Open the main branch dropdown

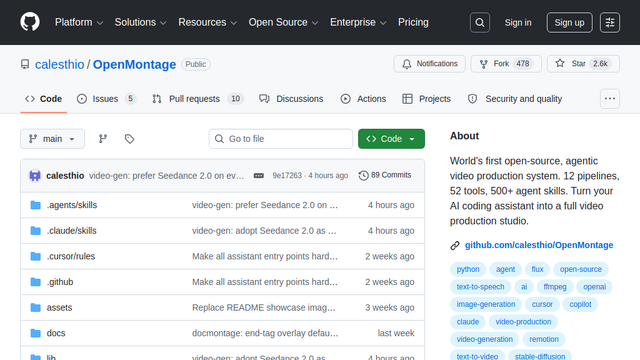pos(53,139)
